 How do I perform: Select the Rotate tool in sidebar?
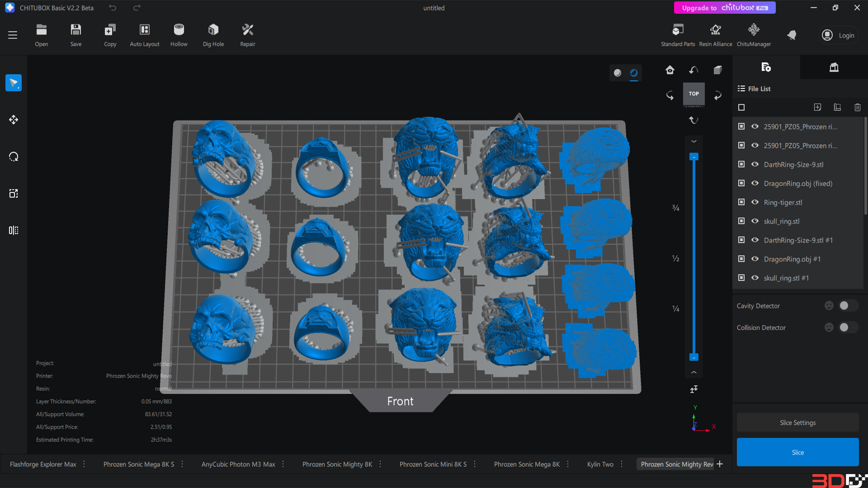tap(14, 157)
